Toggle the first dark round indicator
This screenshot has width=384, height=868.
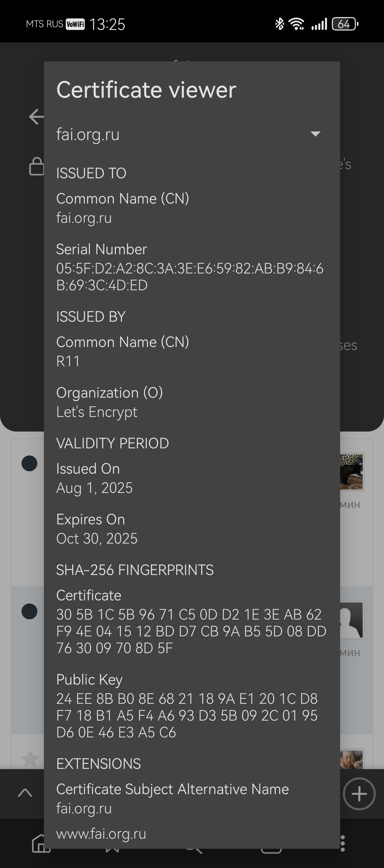(x=29, y=464)
